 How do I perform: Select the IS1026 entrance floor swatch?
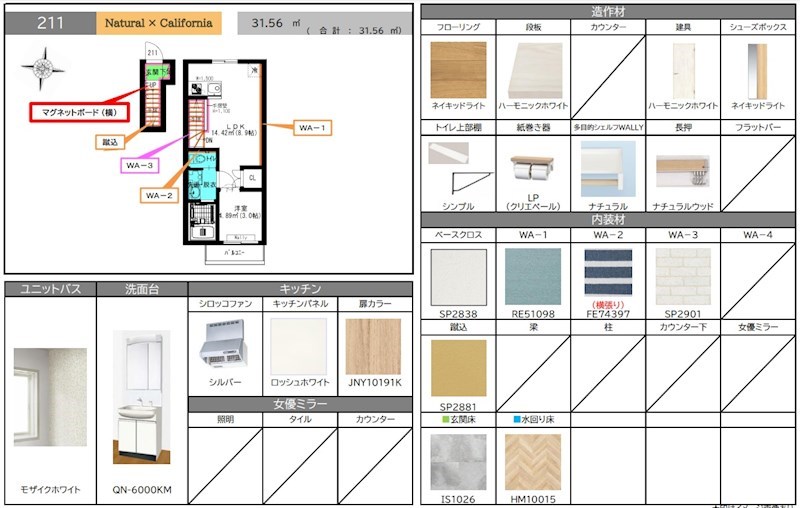[458, 461]
